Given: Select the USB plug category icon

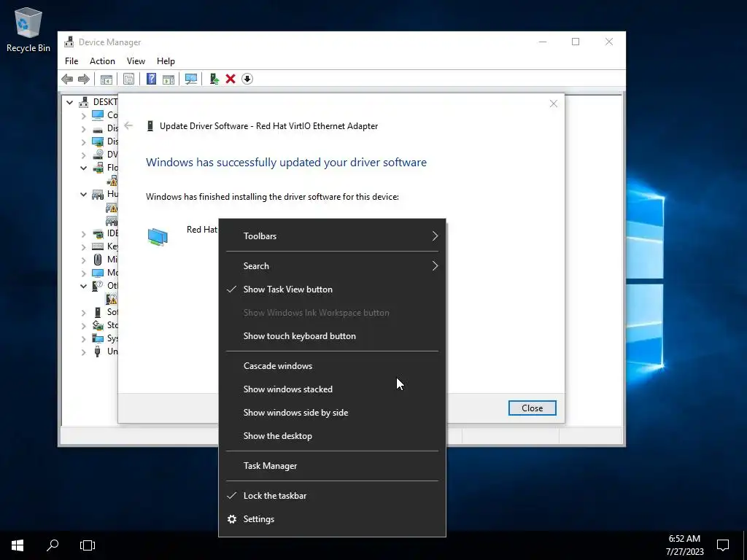Looking at the screenshot, I should 98,351.
